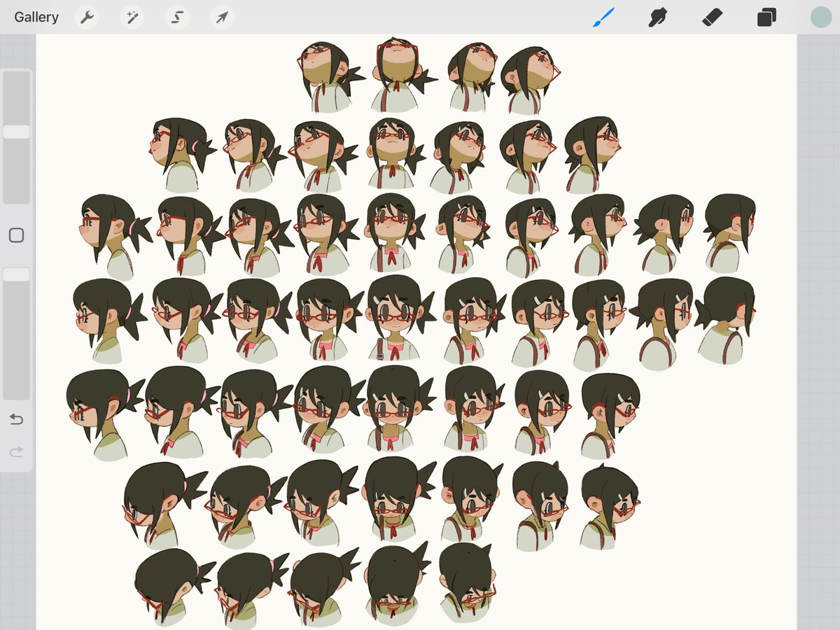Switch to the Smudge tool
840x630 pixels.
[x=657, y=17]
